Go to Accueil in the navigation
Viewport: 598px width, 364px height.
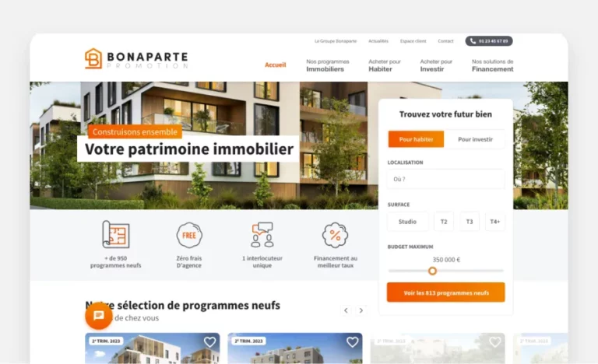pos(276,65)
